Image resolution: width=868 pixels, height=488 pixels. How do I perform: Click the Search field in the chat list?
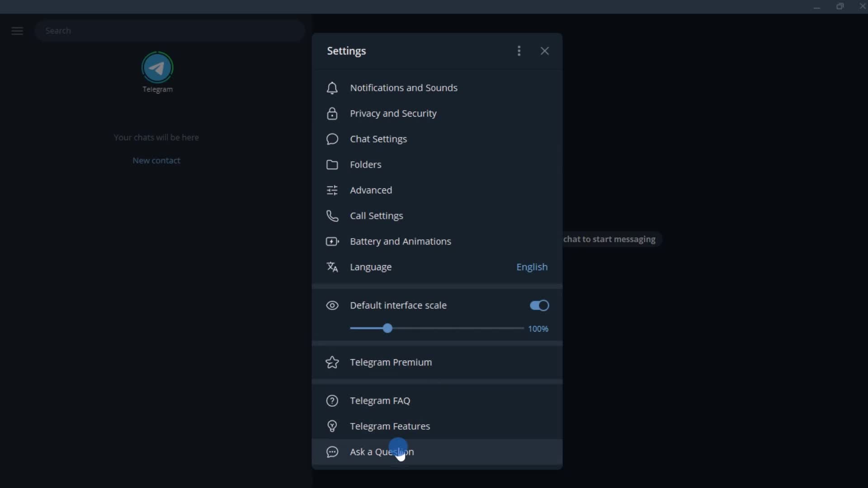[170, 31]
